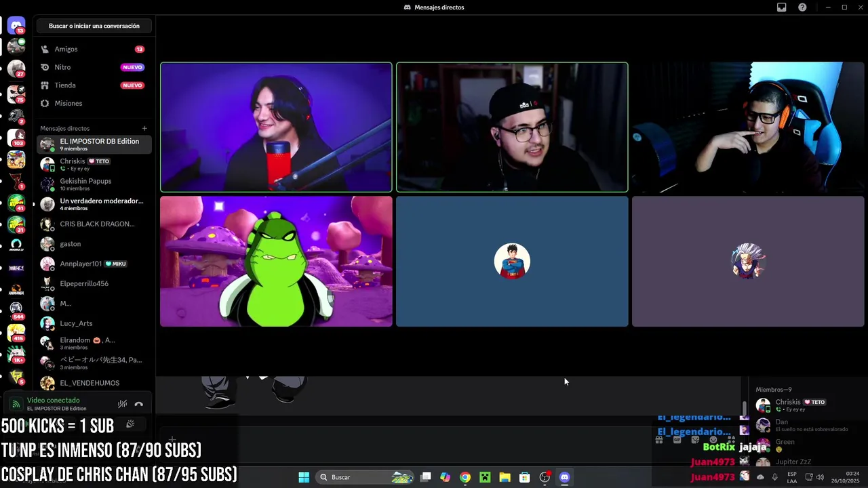Click Green in the members list
868x488 pixels.
pos(807,445)
